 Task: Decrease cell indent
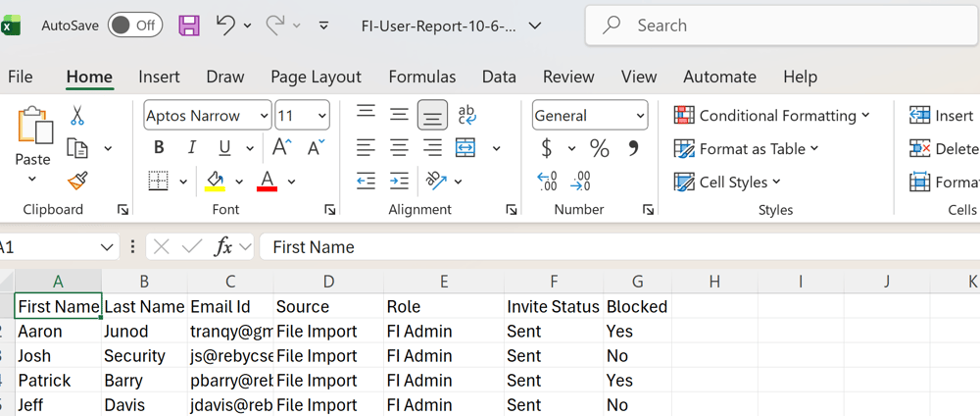[x=367, y=182]
